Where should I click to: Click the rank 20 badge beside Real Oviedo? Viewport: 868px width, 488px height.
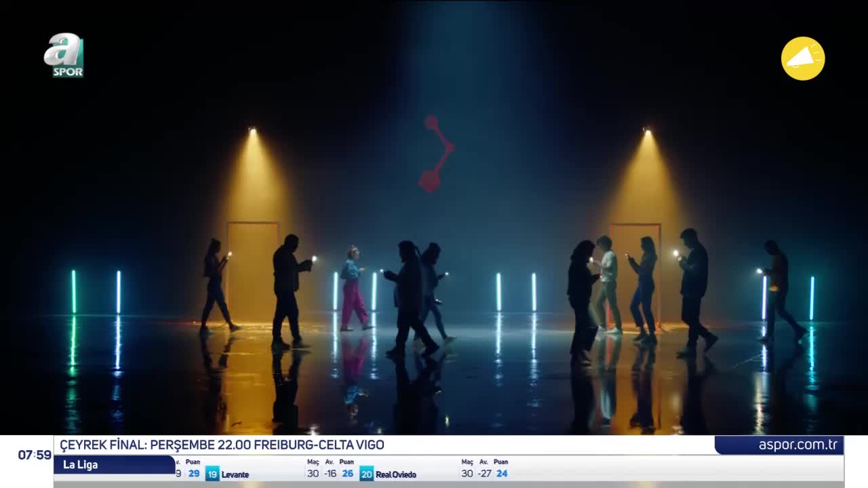(x=366, y=474)
